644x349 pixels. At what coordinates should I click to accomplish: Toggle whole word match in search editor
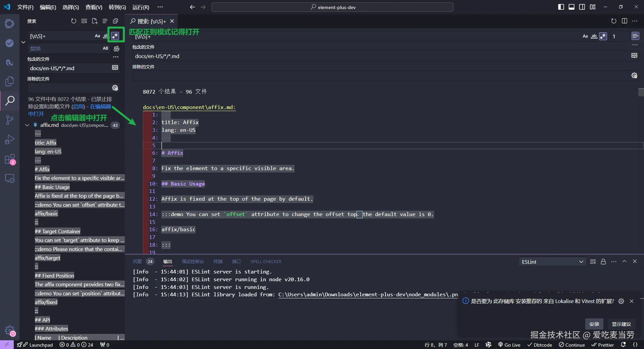[x=594, y=36]
